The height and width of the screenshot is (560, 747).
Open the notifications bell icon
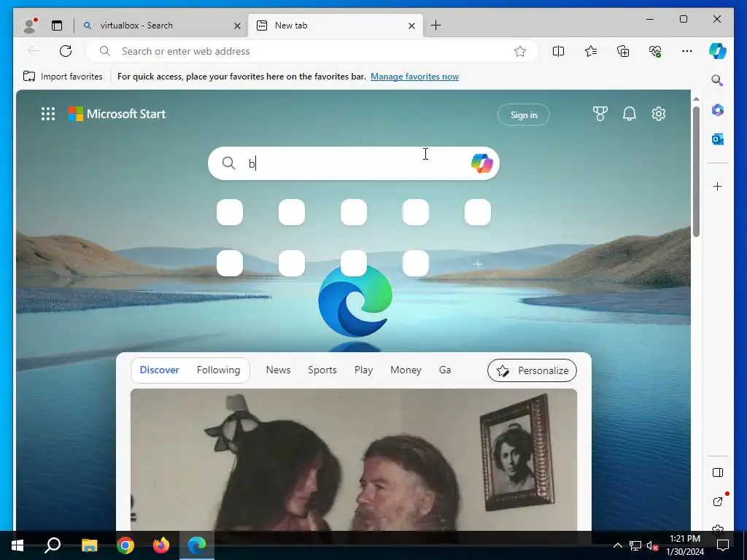[x=630, y=114]
